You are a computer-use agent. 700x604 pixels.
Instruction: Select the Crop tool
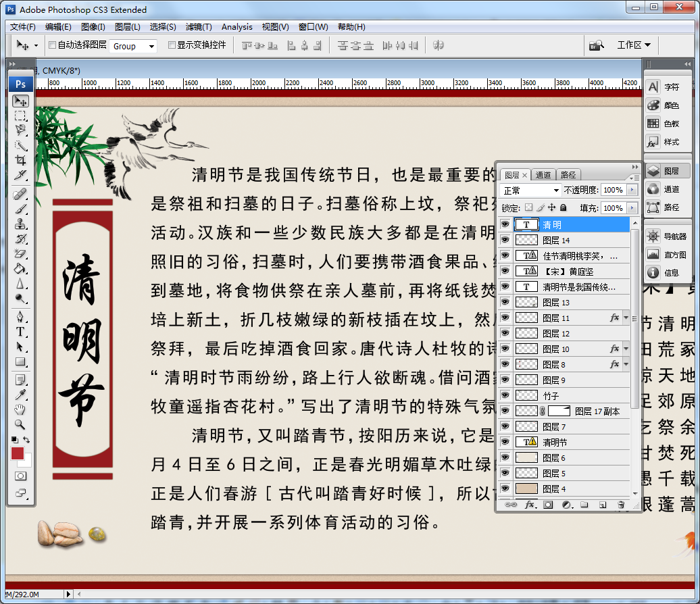20,160
